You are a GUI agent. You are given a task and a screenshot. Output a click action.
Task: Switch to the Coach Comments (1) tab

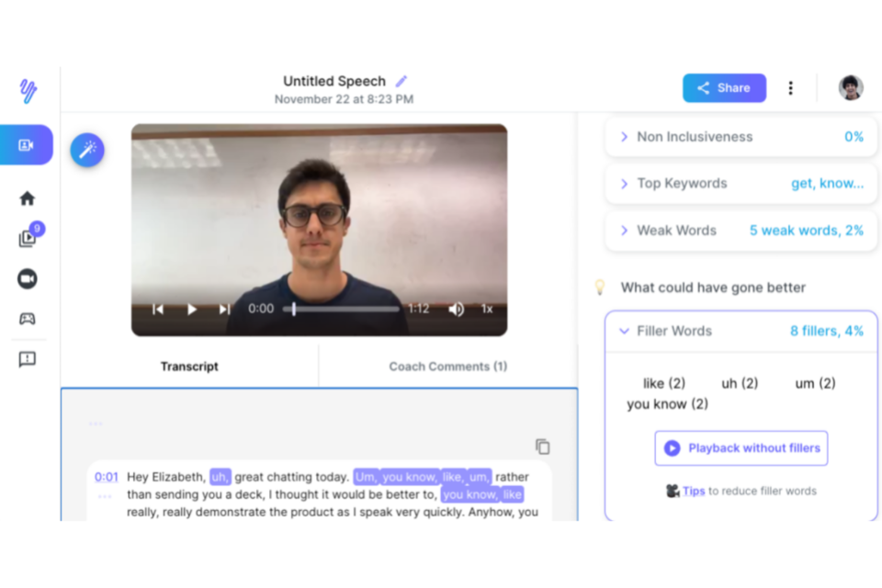coord(447,367)
